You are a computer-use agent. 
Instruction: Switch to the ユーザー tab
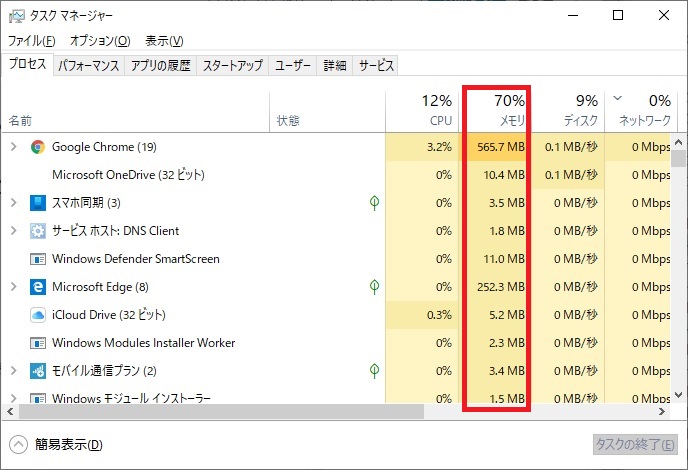[293, 65]
